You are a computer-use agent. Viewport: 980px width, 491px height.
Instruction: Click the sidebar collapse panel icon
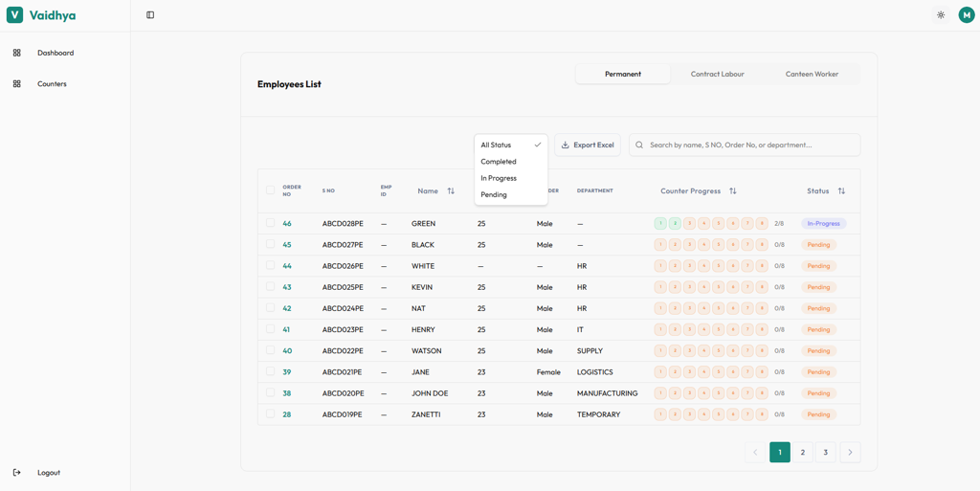click(150, 15)
